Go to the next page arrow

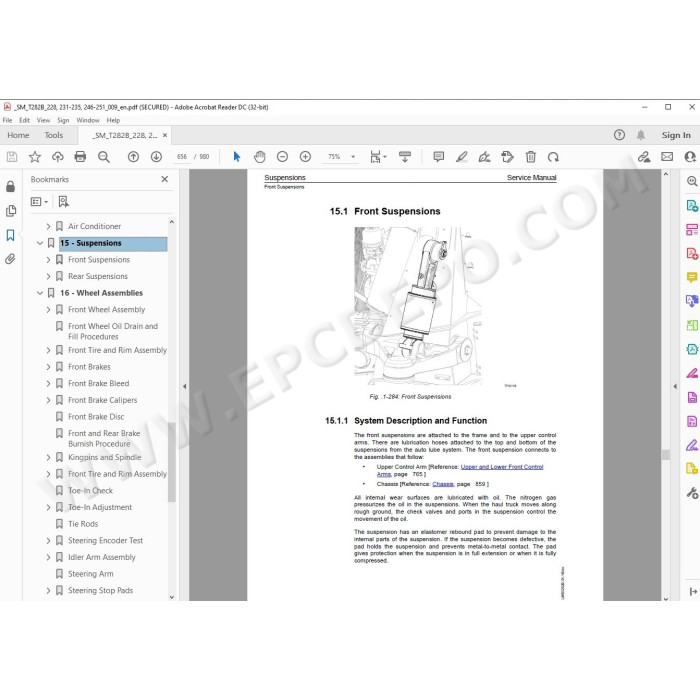[x=156, y=157]
